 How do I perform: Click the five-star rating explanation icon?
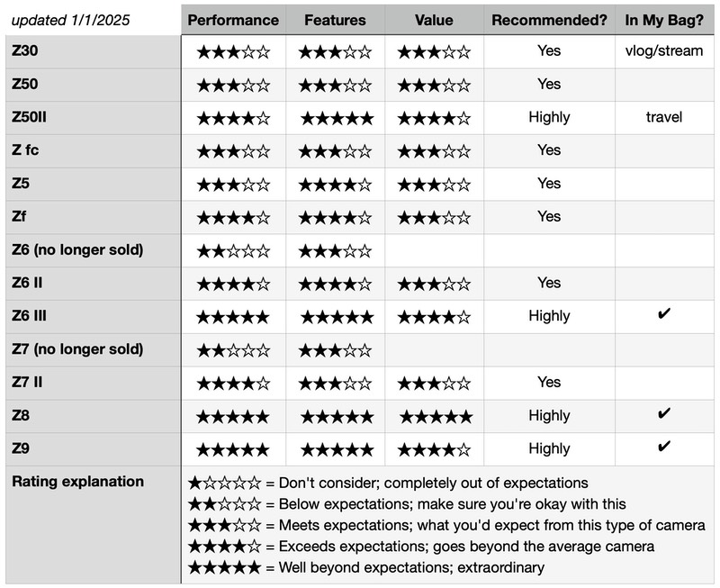pyautogui.click(x=224, y=568)
